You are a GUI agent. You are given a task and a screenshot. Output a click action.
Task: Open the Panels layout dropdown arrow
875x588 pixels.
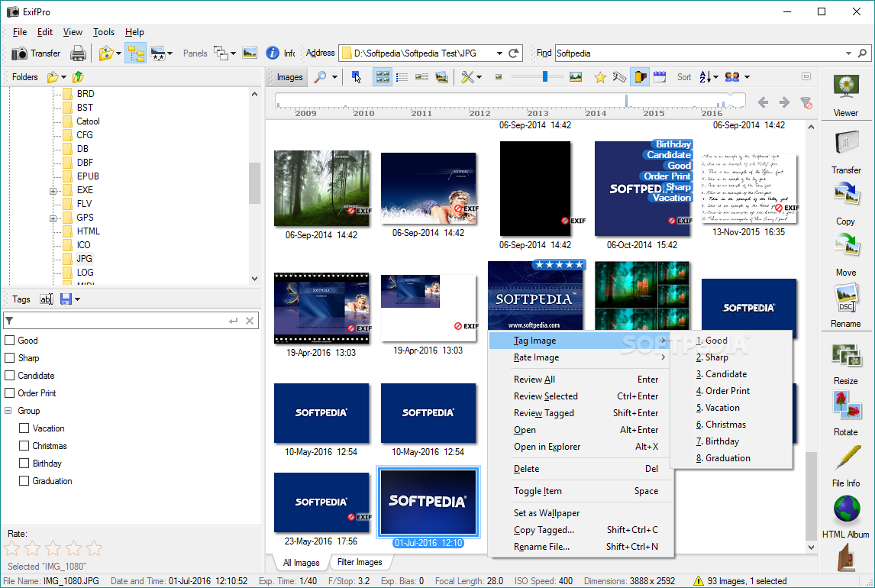pyautogui.click(x=234, y=53)
